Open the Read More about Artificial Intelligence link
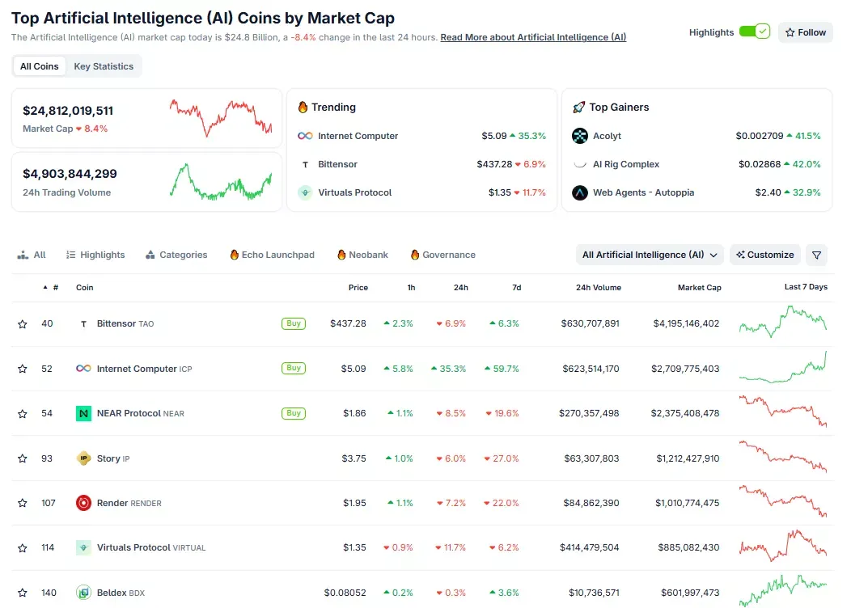This screenshot has width=868, height=608. 532,37
